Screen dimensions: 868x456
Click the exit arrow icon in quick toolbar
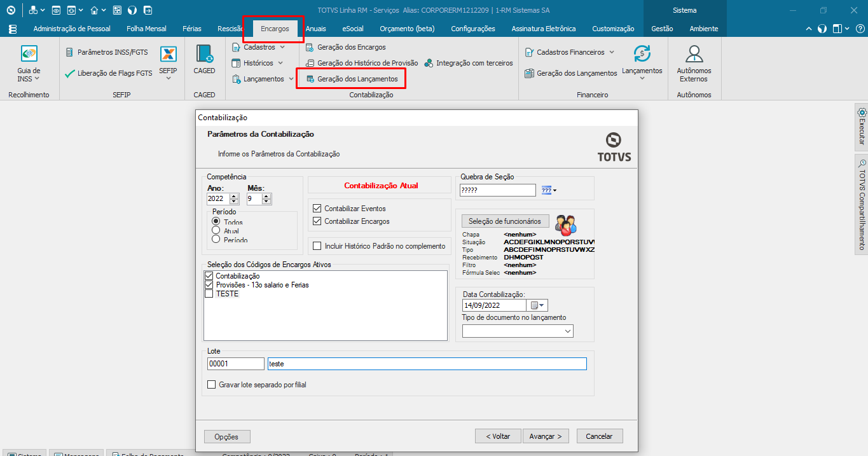[x=148, y=10]
